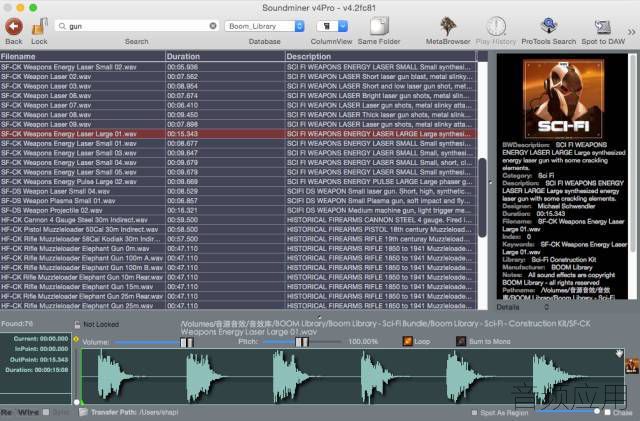Select SF-CK Weapon Laser 02.wav row

coord(238,77)
